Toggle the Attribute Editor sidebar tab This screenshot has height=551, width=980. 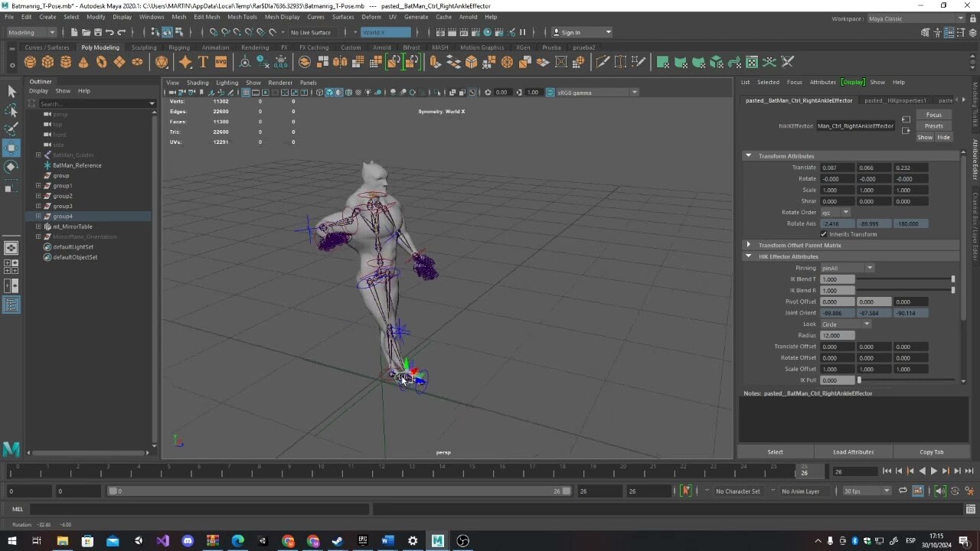pyautogui.click(x=975, y=159)
